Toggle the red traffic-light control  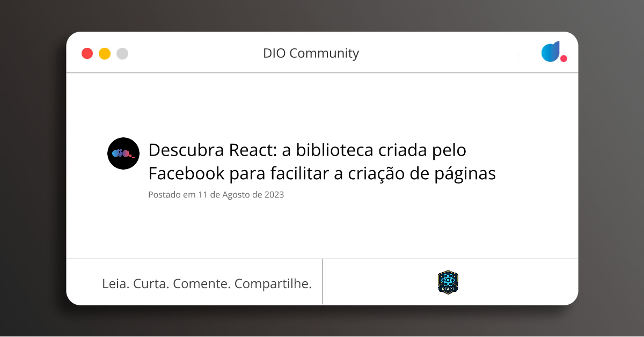87,53
